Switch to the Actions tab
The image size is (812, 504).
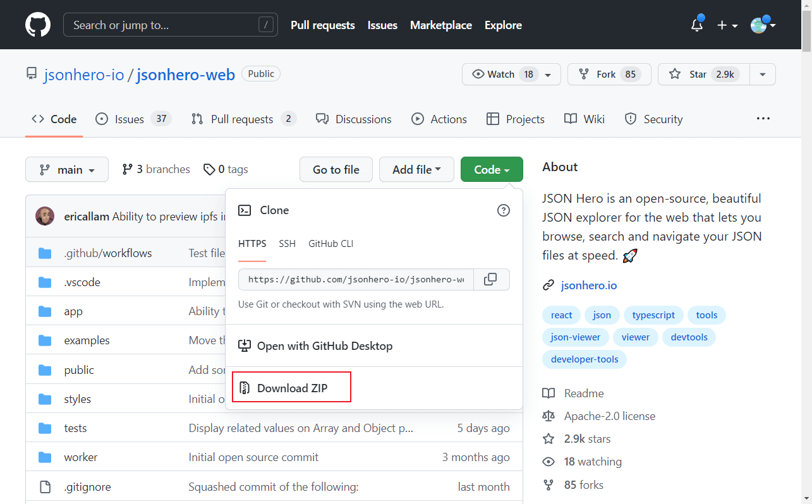click(439, 119)
